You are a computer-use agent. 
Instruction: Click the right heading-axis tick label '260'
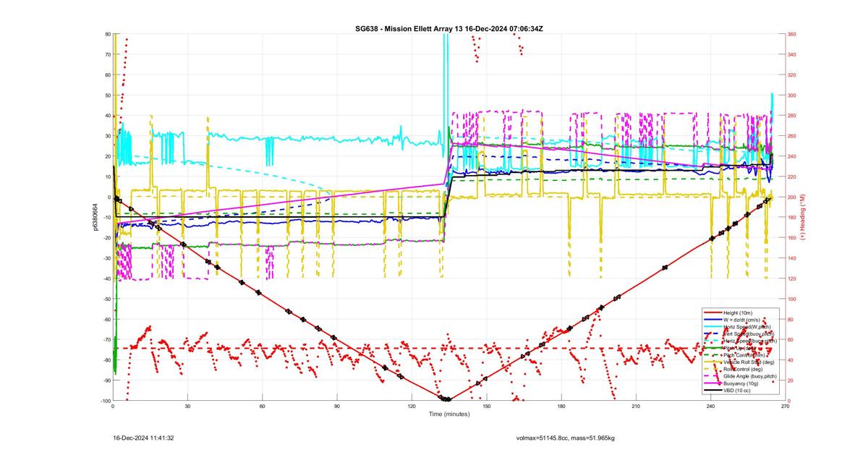pos(792,136)
